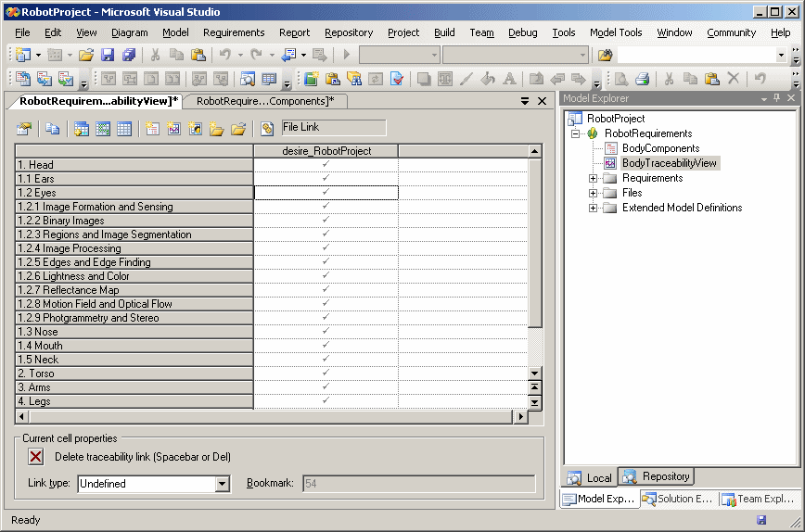
Task: Toggle the checkmark in the 2. Torso row
Action: [x=326, y=373]
